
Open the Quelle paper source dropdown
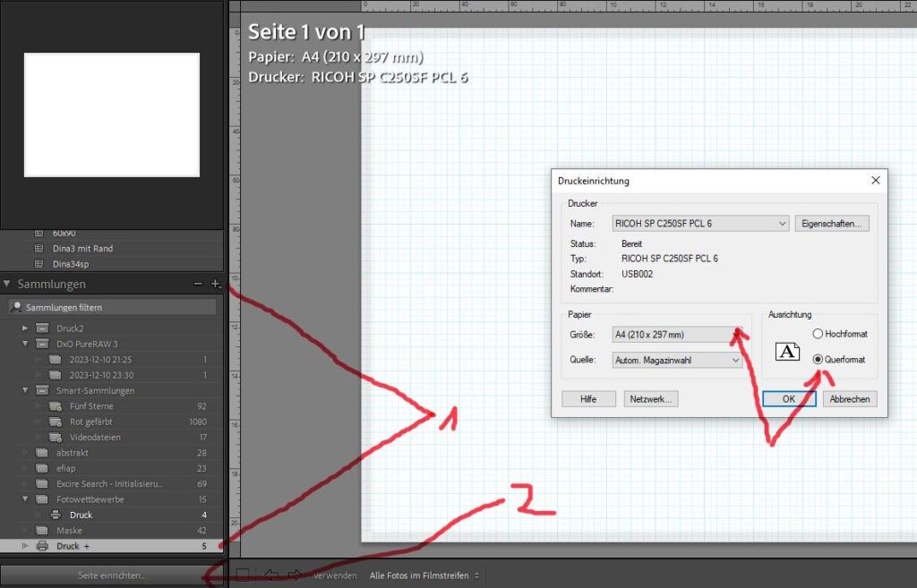pos(678,360)
